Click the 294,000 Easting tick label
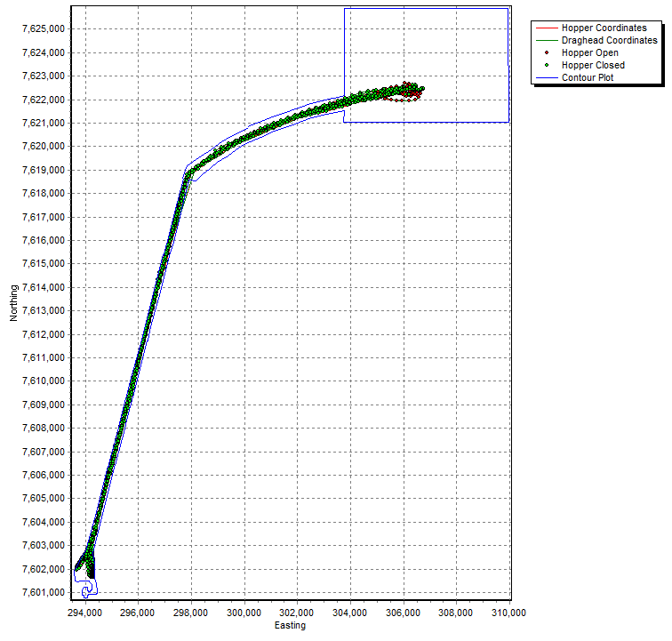The height and width of the screenshot is (641, 672). (x=85, y=613)
